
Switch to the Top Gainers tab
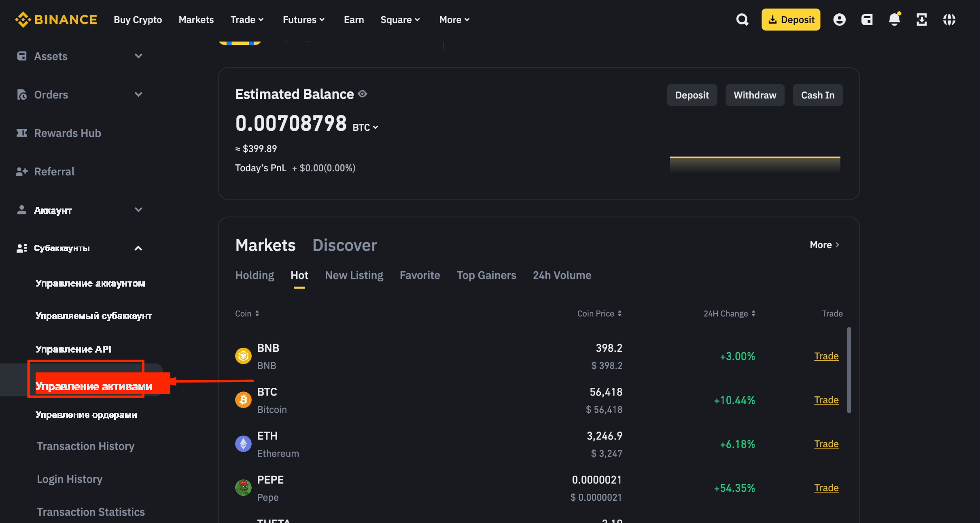point(486,275)
